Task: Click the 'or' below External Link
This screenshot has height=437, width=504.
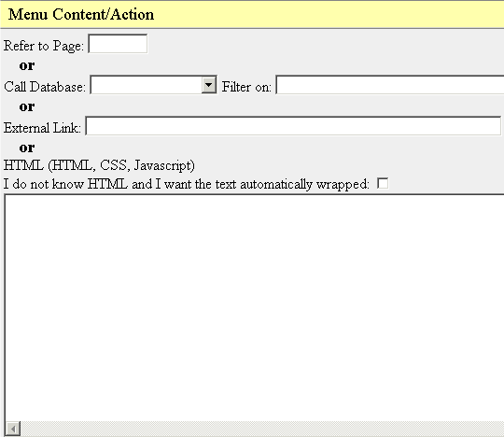Action: pyautogui.click(x=27, y=148)
